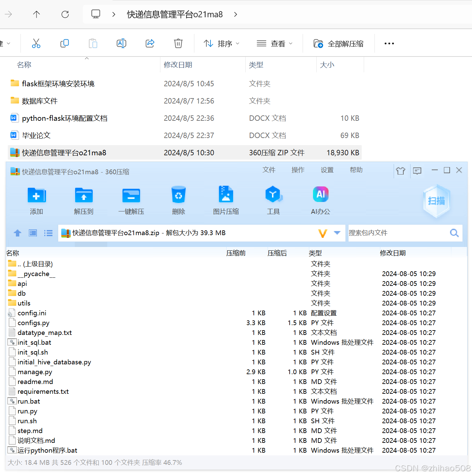Switch to list view in archive browser
This screenshot has width=472, height=476.
[48, 233]
